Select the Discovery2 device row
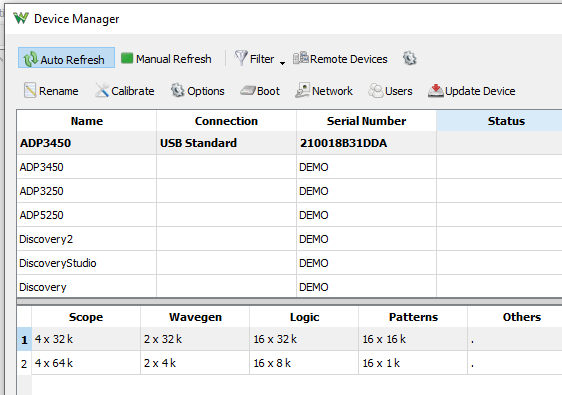This screenshot has width=562, height=395. 289,239
